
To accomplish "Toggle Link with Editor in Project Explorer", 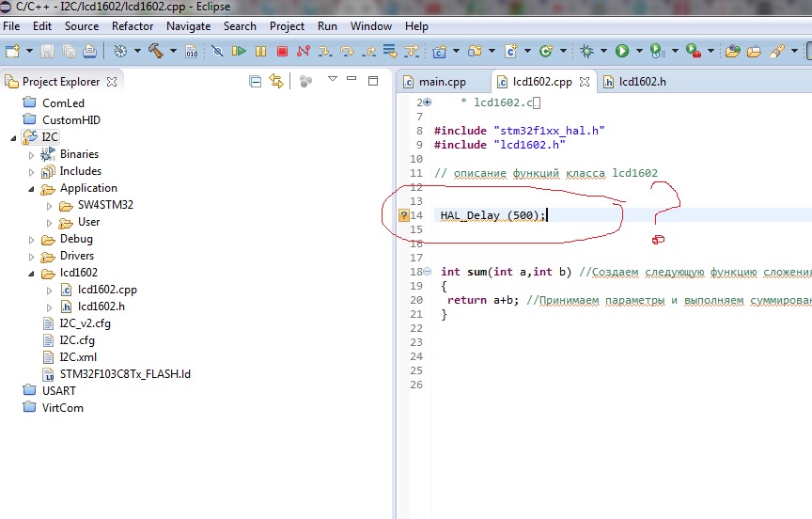I will click(276, 82).
